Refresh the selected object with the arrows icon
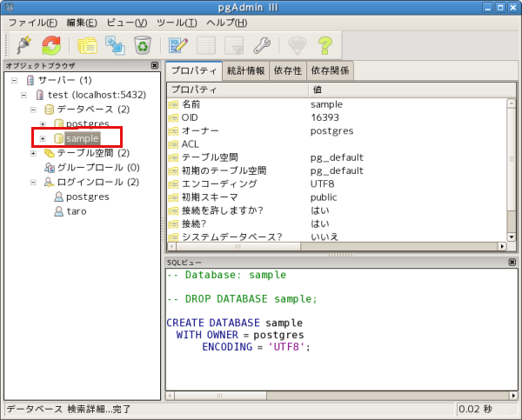Screen dimensions: 522x420 pyautogui.click(x=51, y=45)
